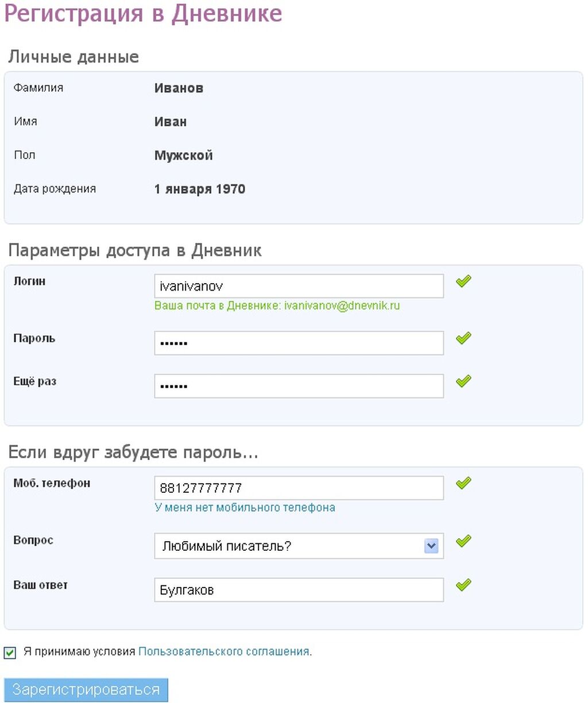Click into the Пароль password field

[x=299, y=343]
